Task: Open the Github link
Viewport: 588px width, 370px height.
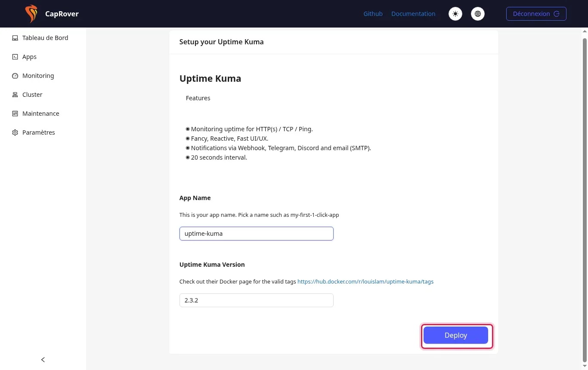Action: coord(373,14)
